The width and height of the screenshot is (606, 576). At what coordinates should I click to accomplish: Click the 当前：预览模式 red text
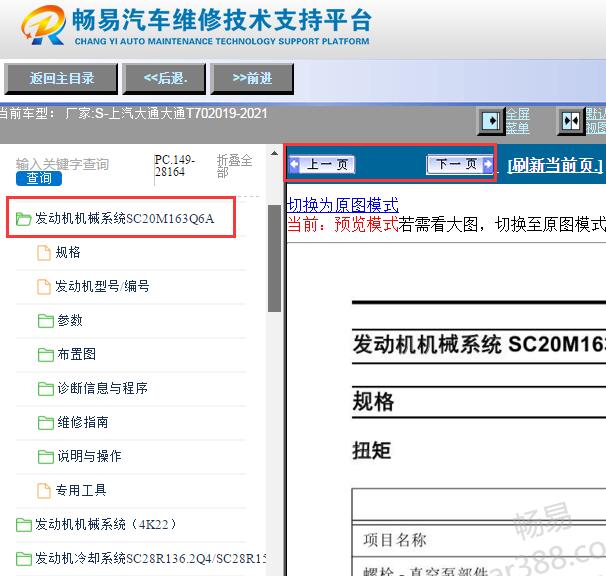pyautogui.click(x=343, y=225)
